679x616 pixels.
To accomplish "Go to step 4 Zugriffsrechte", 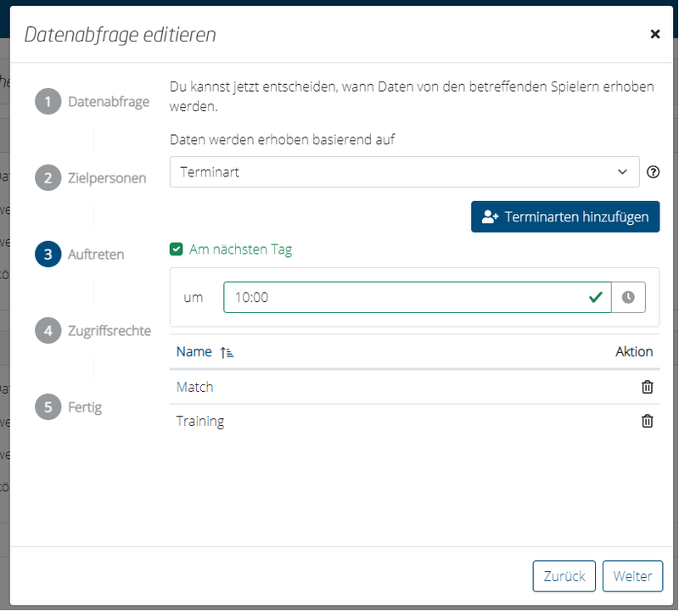I will 93,331.
